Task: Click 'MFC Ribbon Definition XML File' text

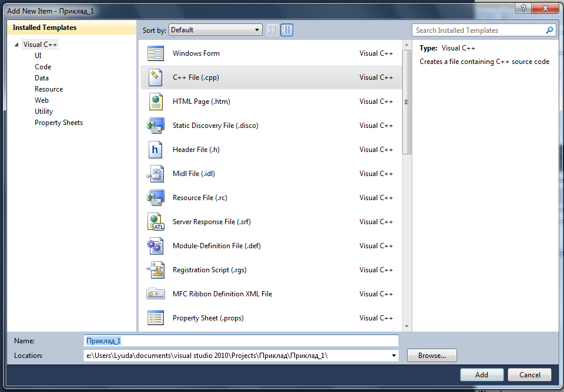Action: [x=222, y=294]
